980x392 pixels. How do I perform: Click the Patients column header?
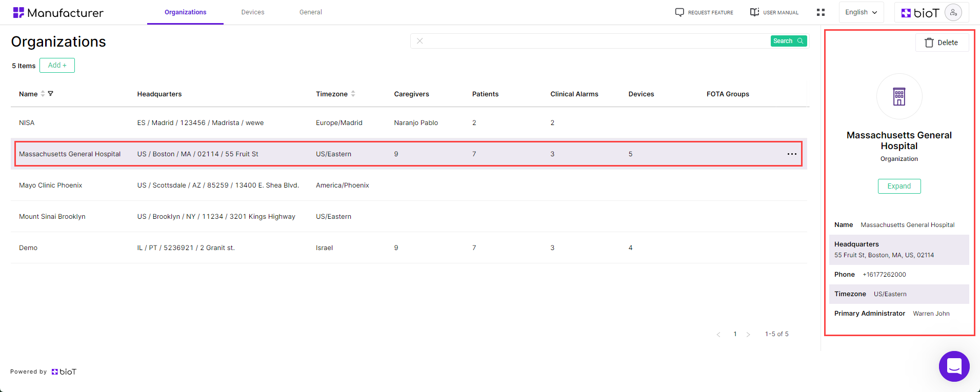485,94
